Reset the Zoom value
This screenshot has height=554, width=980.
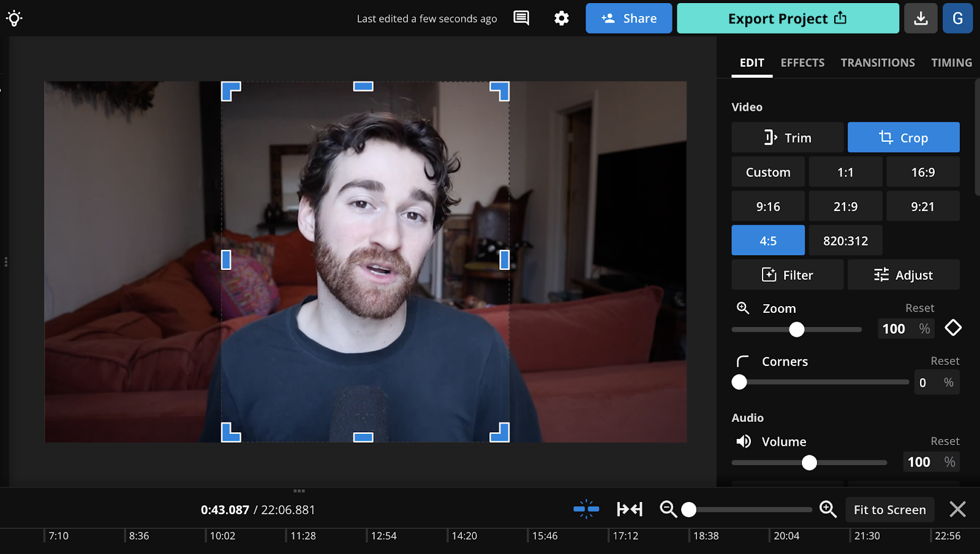tap(919, 308)
